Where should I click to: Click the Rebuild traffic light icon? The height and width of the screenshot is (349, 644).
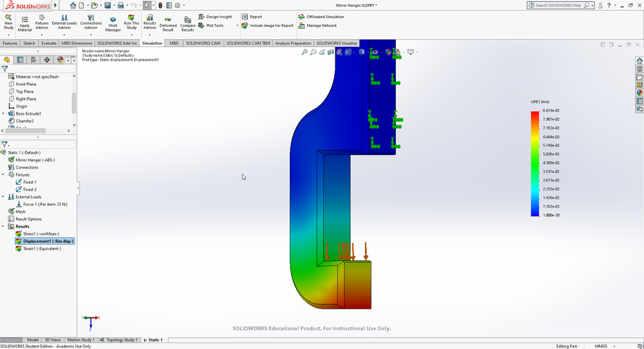(x=160, y=5)
